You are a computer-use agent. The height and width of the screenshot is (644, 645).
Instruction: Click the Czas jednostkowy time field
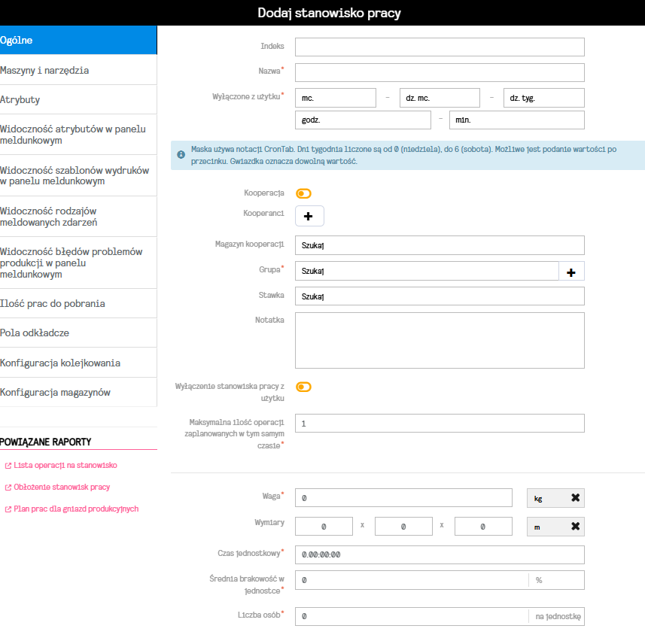(x=439, y=555)
